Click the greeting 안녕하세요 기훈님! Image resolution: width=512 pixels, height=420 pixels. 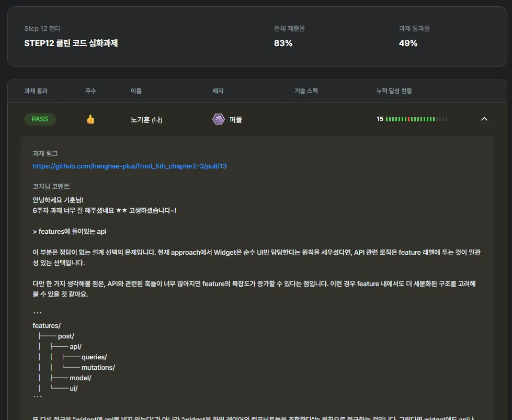[x=58, y=200]
